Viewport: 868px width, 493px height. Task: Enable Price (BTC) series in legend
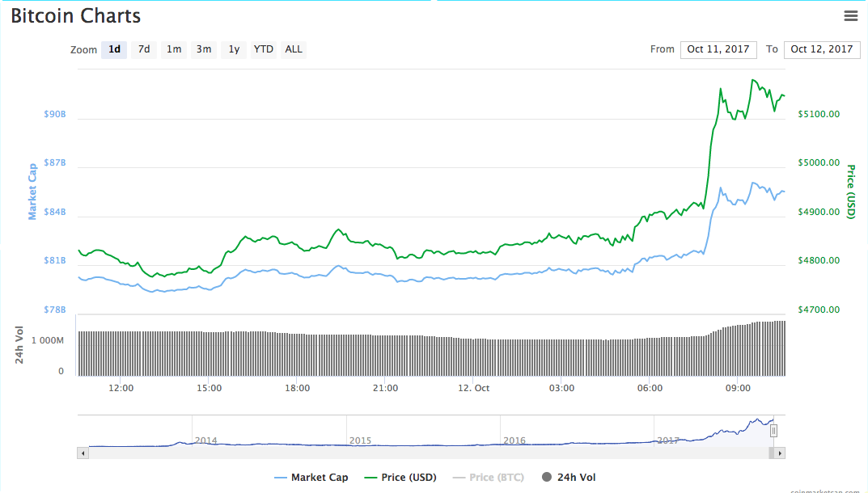[x=489, y=477]
